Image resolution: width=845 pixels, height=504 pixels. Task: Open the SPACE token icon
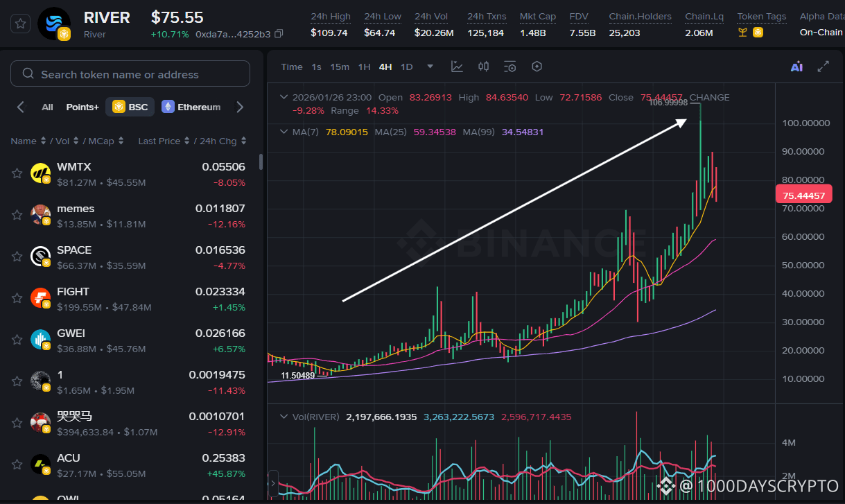41,257
